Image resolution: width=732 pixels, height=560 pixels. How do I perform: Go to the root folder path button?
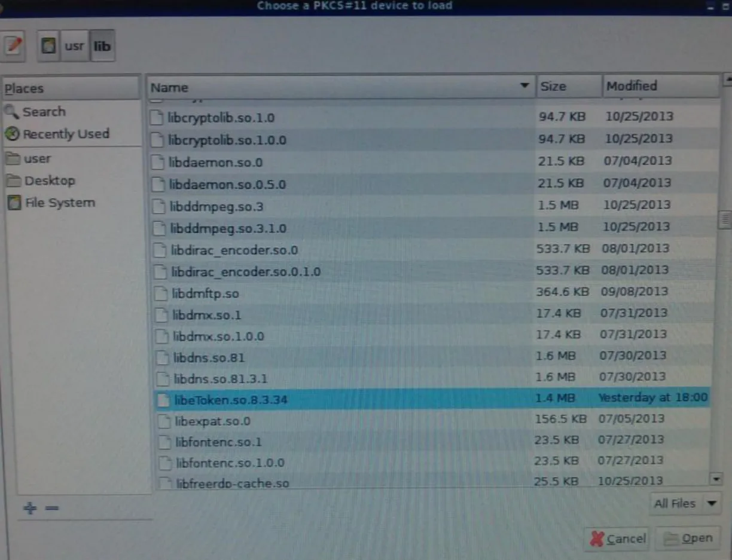click(48, 47)
